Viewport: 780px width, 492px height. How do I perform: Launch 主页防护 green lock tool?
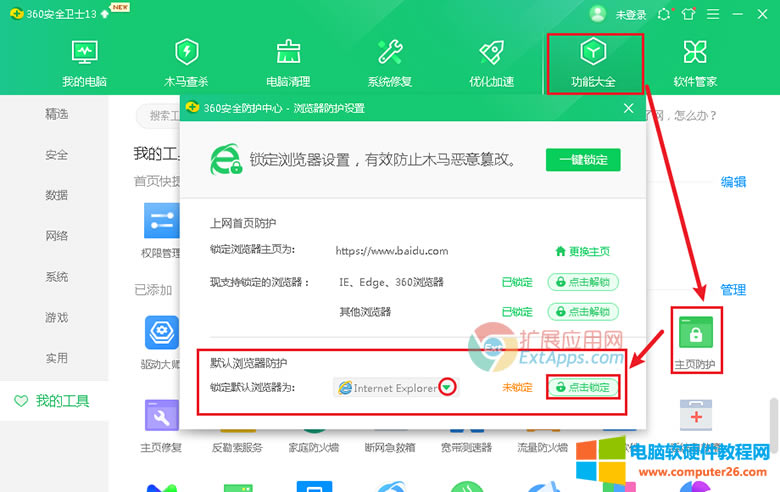pos(696,339)
